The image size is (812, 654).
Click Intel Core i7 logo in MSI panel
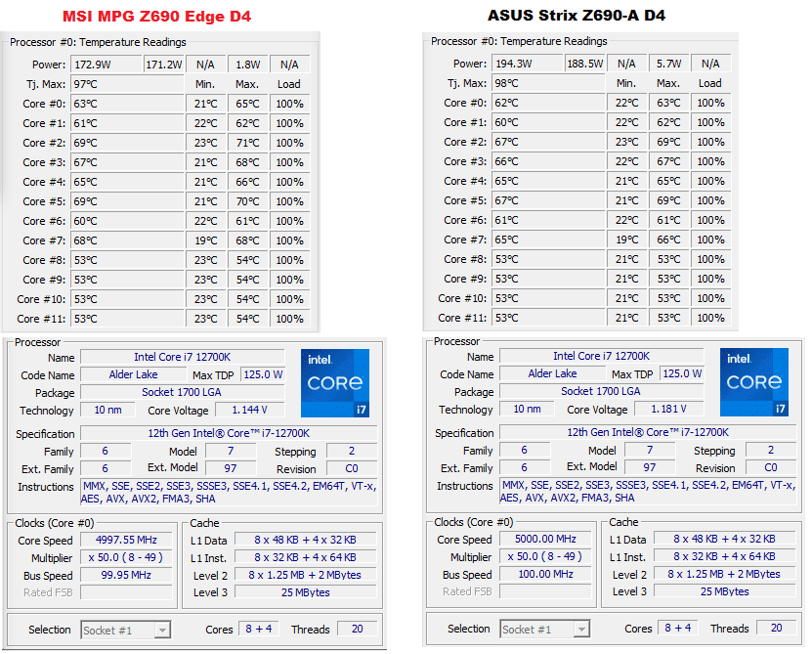335,383
